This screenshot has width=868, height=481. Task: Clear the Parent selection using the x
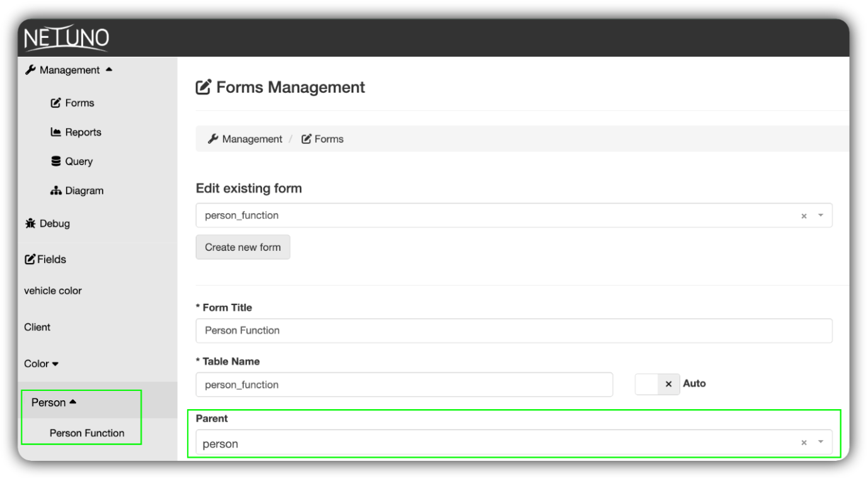tap(804, 443)
